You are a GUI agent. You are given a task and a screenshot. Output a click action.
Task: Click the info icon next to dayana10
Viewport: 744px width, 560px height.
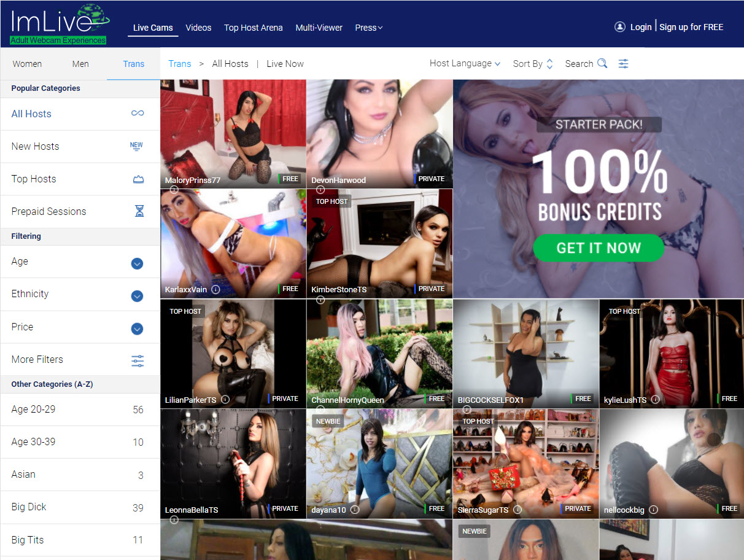click(355, 510)
